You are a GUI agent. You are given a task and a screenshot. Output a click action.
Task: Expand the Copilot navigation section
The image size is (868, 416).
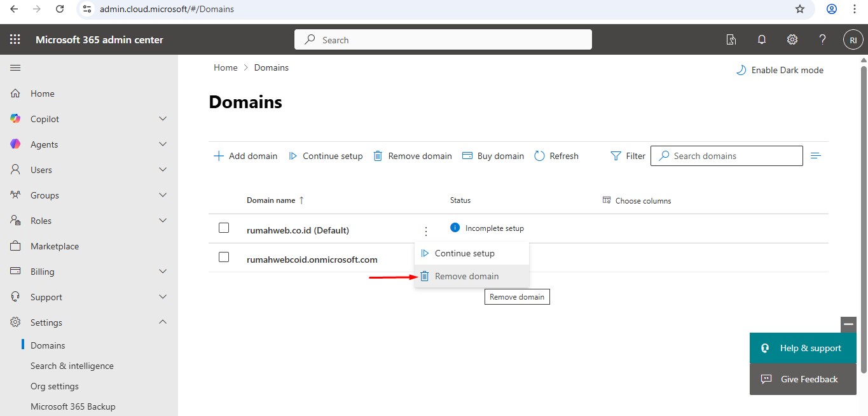(163, 119)
